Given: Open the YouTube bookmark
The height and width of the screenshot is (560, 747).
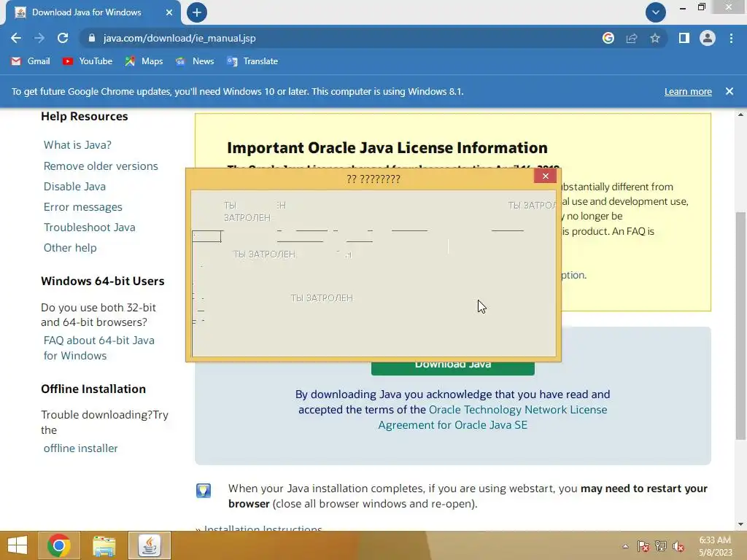Looking at the screenshot, I should pos(88,61).
